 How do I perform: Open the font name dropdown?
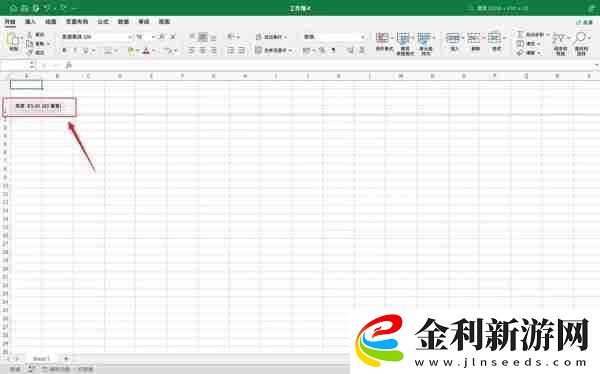(130, 37)
